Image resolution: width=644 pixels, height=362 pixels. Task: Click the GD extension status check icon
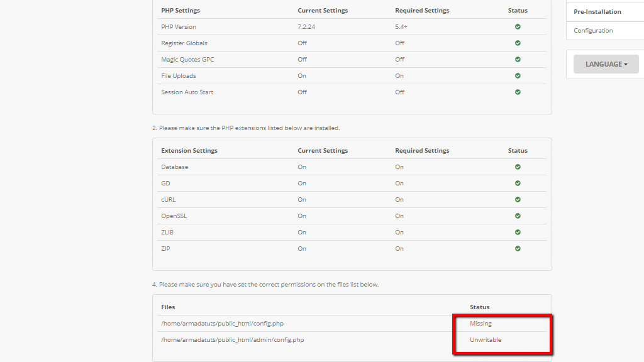(518, 184)
